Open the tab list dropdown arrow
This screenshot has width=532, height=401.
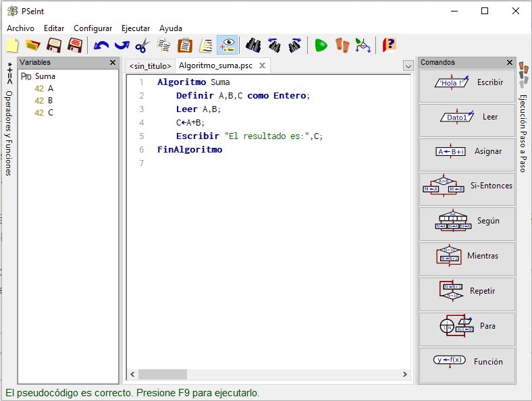click(408, 65)
